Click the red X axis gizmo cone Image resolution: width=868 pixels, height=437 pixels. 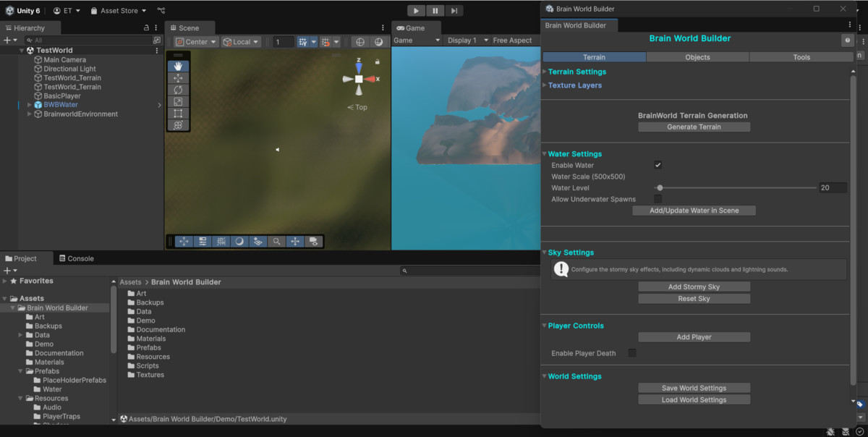coord(370,79)
